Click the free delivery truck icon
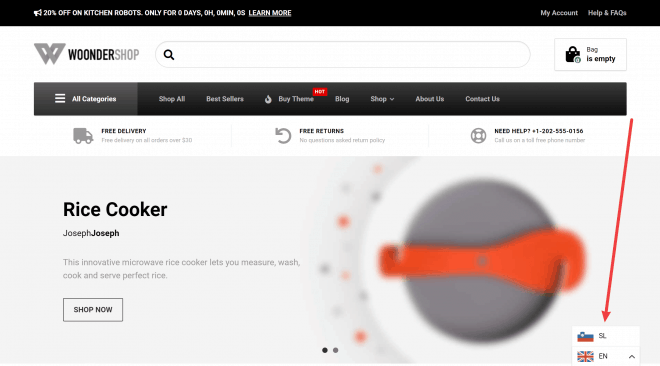The height and width of the screenshot is (366, 660). 83,135
